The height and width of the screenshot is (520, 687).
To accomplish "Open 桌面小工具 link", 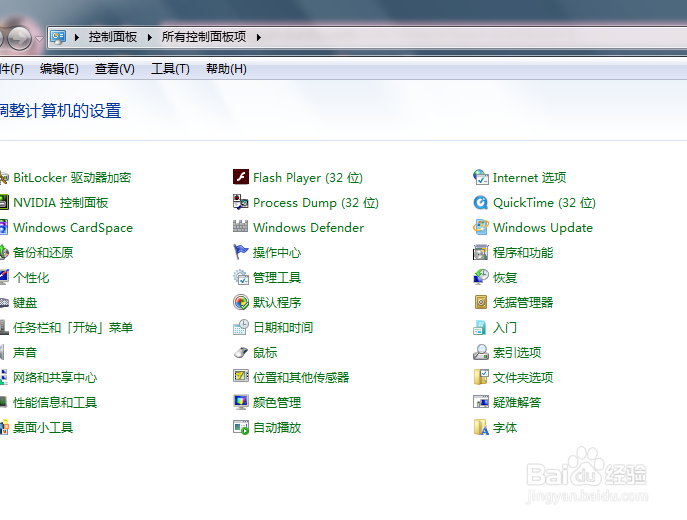I will tap(43, 427).
